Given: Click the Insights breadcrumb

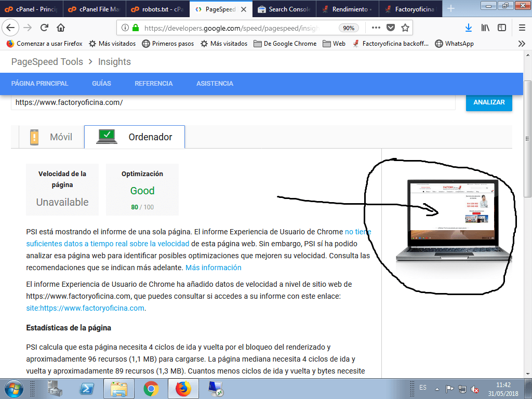Looking at the screenshot, I should coord(114,62).
